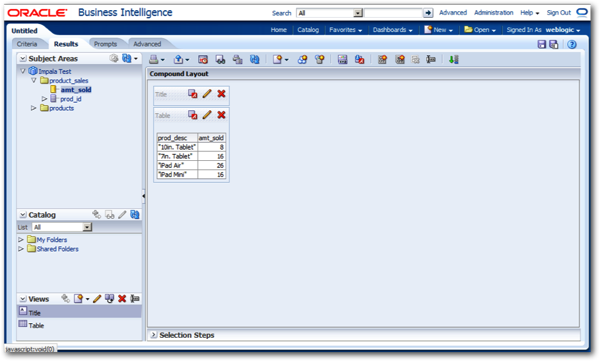Click Edit View pencil in Views pane
The height and width of the screenshot is (361, 600).
point(97,299)
